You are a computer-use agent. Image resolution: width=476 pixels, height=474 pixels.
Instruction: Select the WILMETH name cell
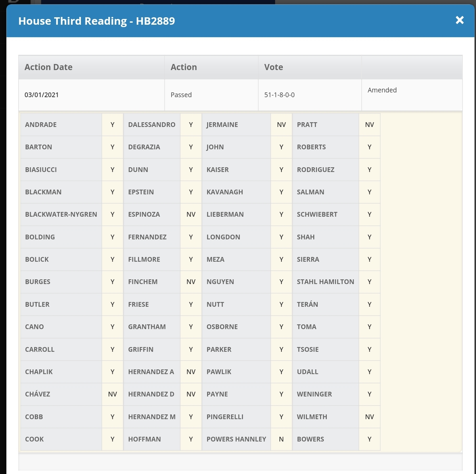325,417
